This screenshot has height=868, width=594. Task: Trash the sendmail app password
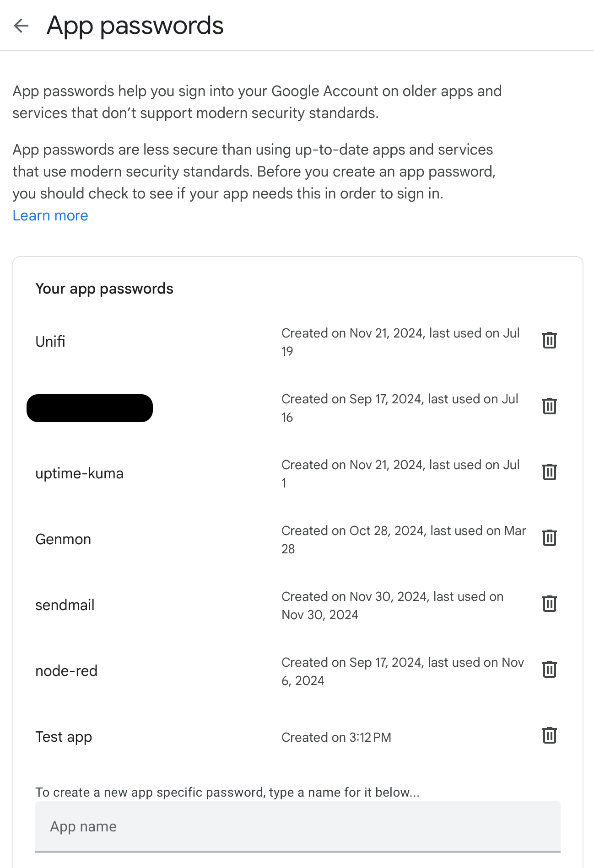549,604
